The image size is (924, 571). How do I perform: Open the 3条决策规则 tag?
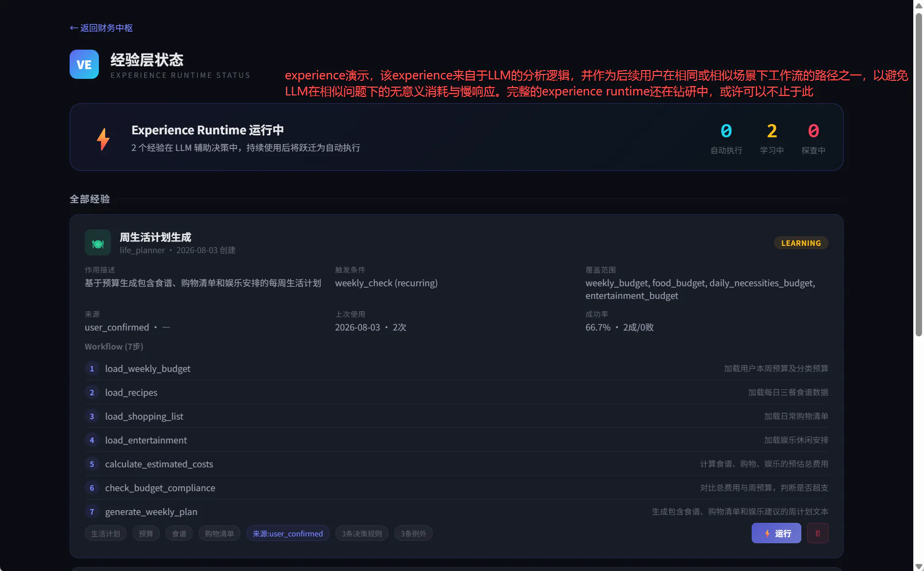click(362, 534)
